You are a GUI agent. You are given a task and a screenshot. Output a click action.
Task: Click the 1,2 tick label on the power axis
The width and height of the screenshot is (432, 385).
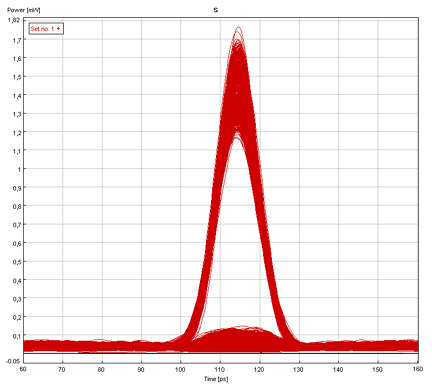[17, 132]
